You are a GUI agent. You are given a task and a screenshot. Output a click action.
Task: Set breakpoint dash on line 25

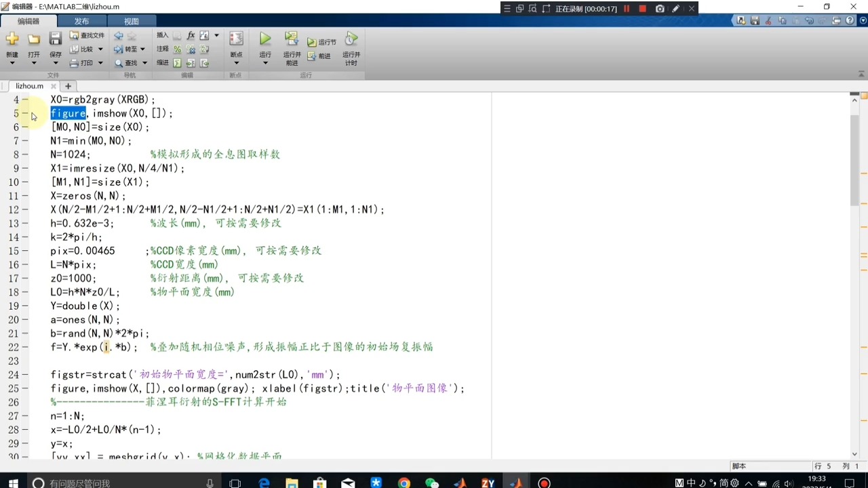pyautogui.click(x=25, y=388)
